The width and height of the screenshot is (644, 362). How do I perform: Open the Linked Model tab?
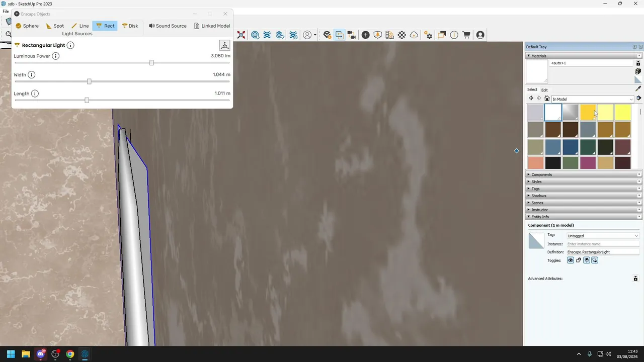coord(212,26)
